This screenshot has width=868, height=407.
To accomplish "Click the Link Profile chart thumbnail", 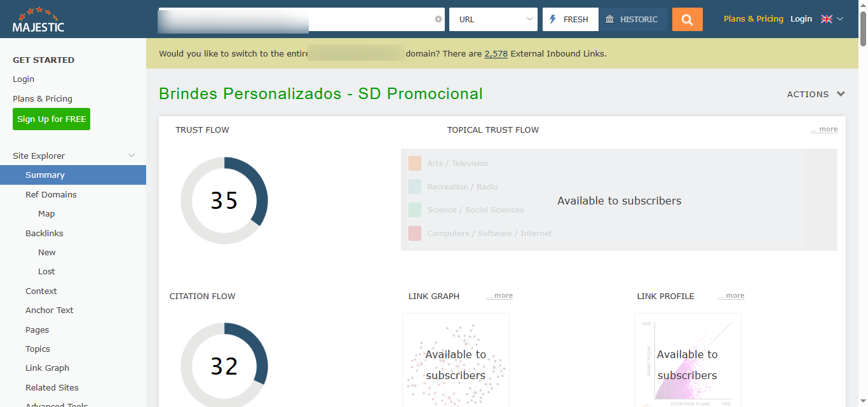I will coord(688,360).
